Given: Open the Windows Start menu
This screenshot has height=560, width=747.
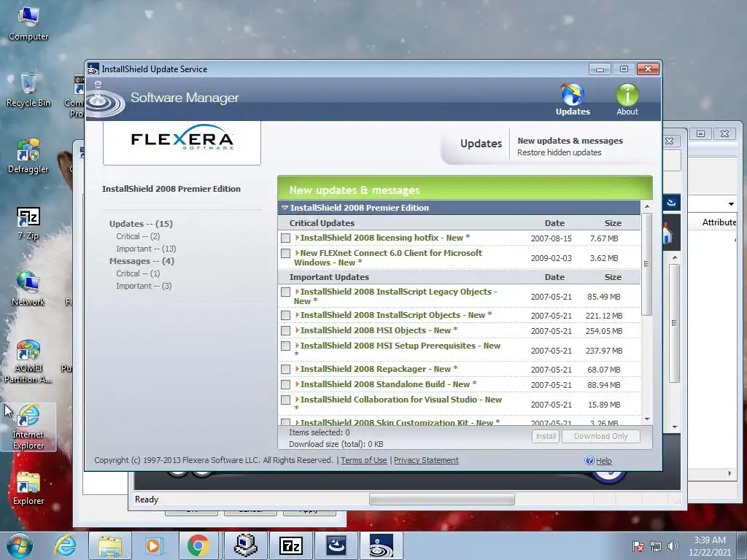Looking at the screenshot, I should [x=20, y=545].
